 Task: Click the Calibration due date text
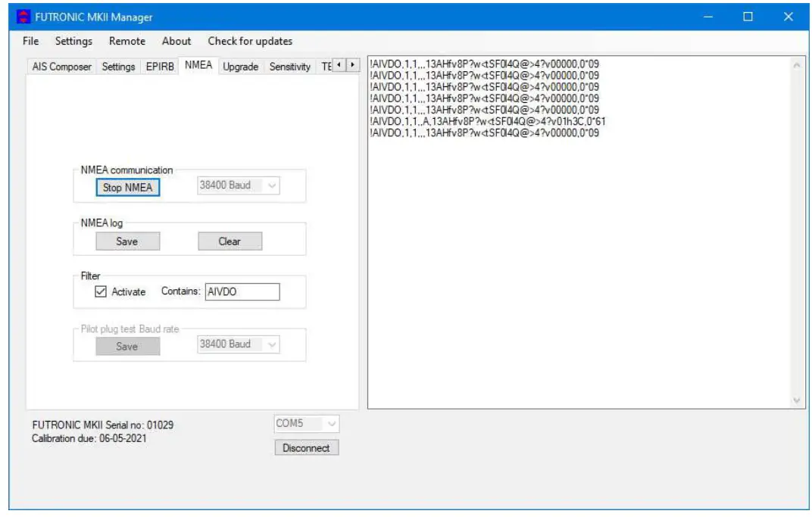(89, 438)
